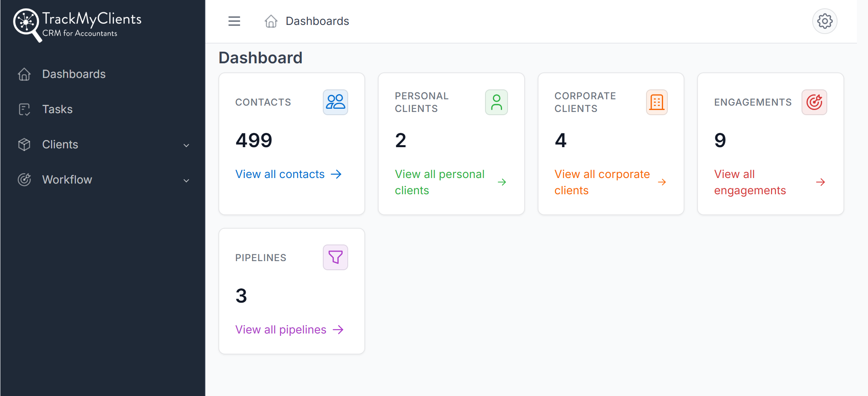
Task: Open settings via gear icon
Action: pyautogui.click(x=824, y=21)
